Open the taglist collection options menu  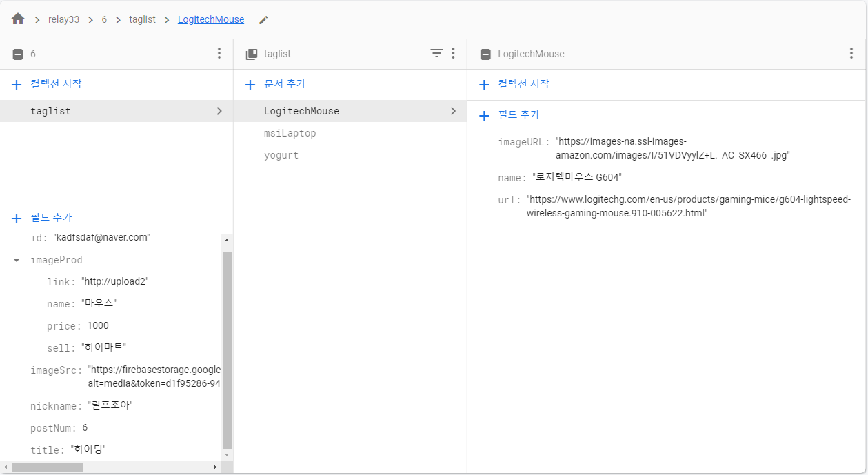[x=453, y=53]
